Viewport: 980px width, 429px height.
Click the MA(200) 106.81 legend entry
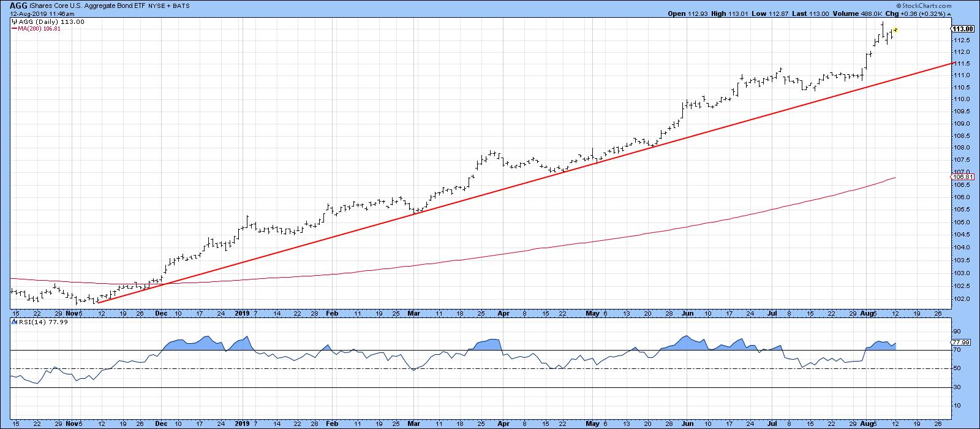click(39, 28)
